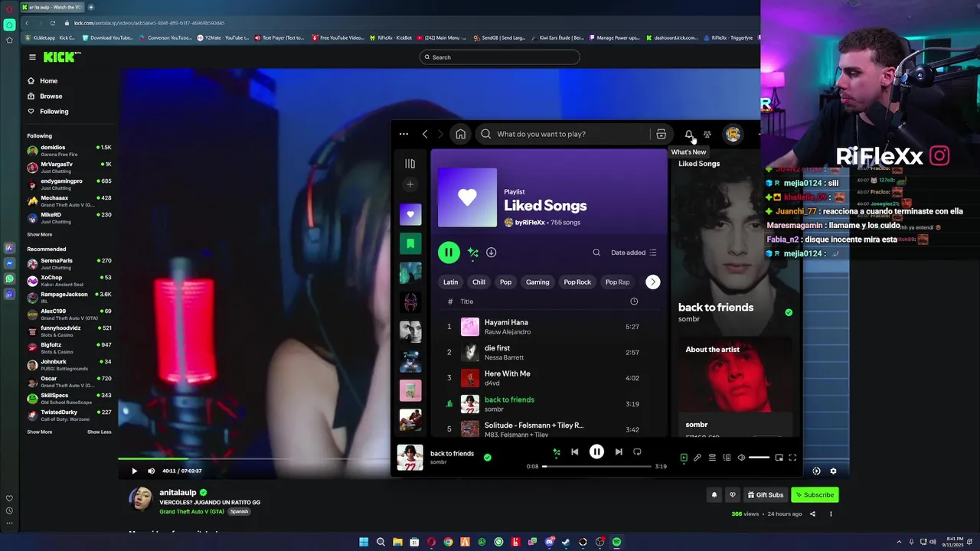This screenshot has width=980, height=551.
Task: Toggle smart shuffle in the bottom player
Action: (x=557, y=452)
